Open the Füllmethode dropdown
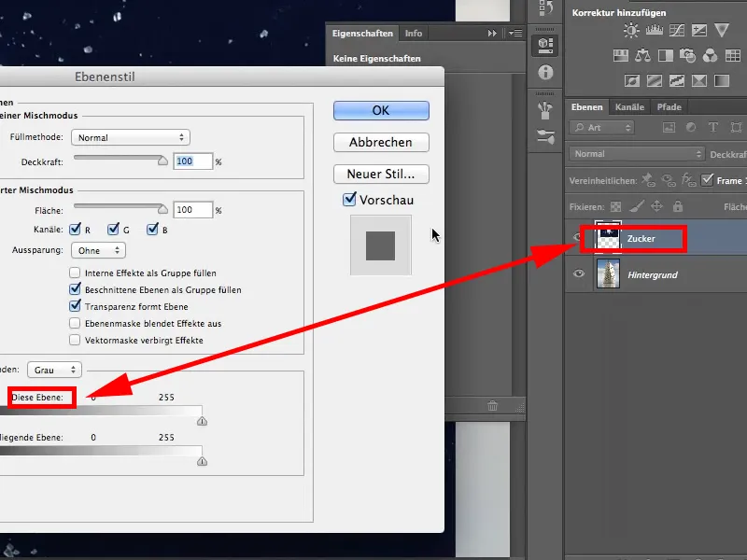 [x=131, y=137]
